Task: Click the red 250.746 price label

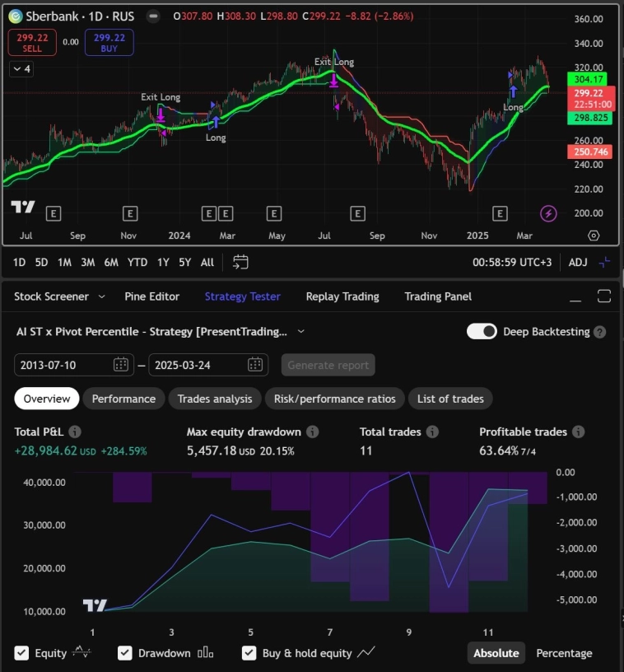Action: tap(589, 152)
